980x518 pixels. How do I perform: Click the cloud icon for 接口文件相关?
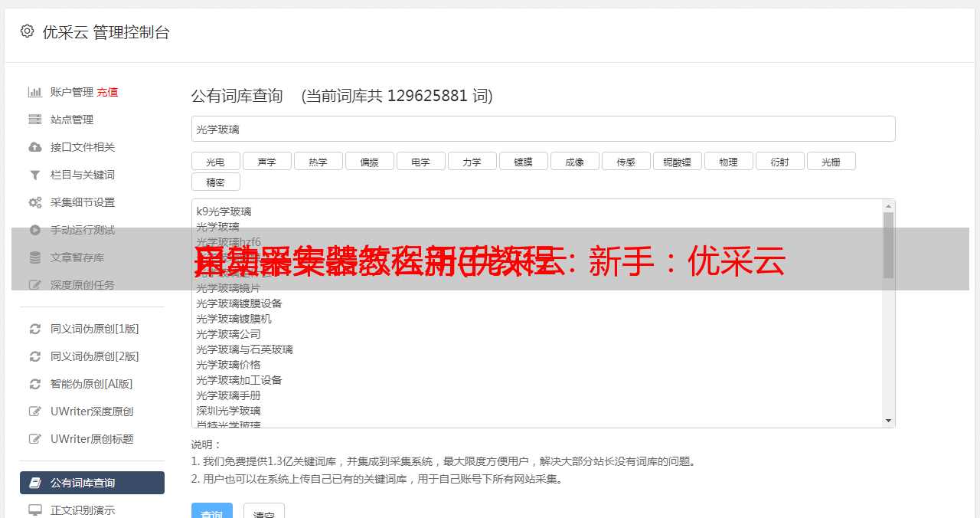coord(35,147)
